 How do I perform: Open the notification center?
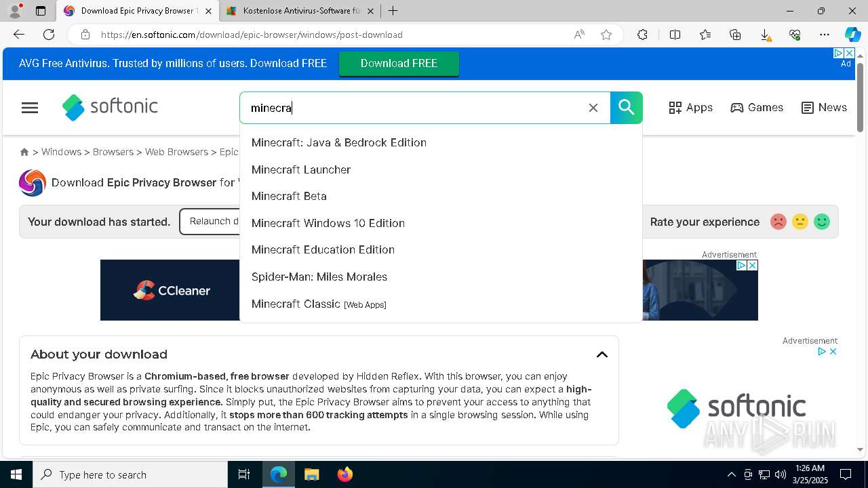(846, 474)
